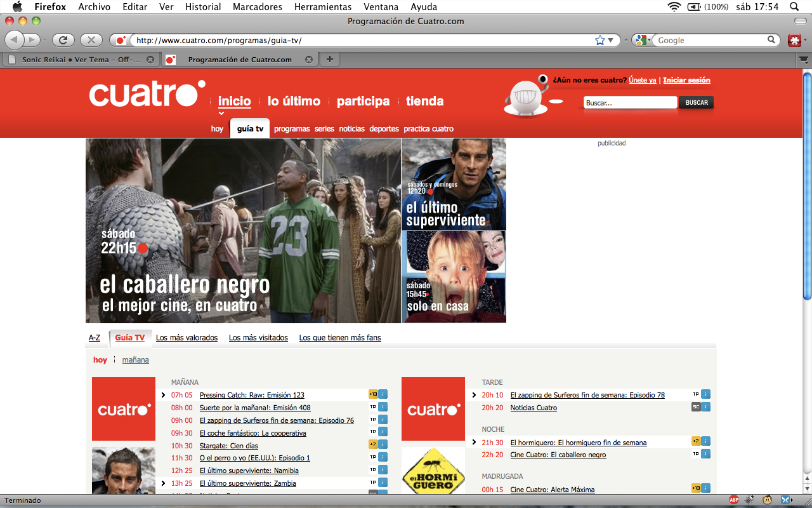
Task: Open Los que tienen más fans tab
Action: [340, 338]
